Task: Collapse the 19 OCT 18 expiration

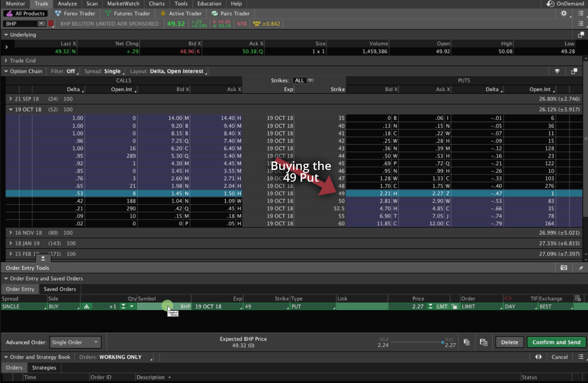Action: pos(10,109)
